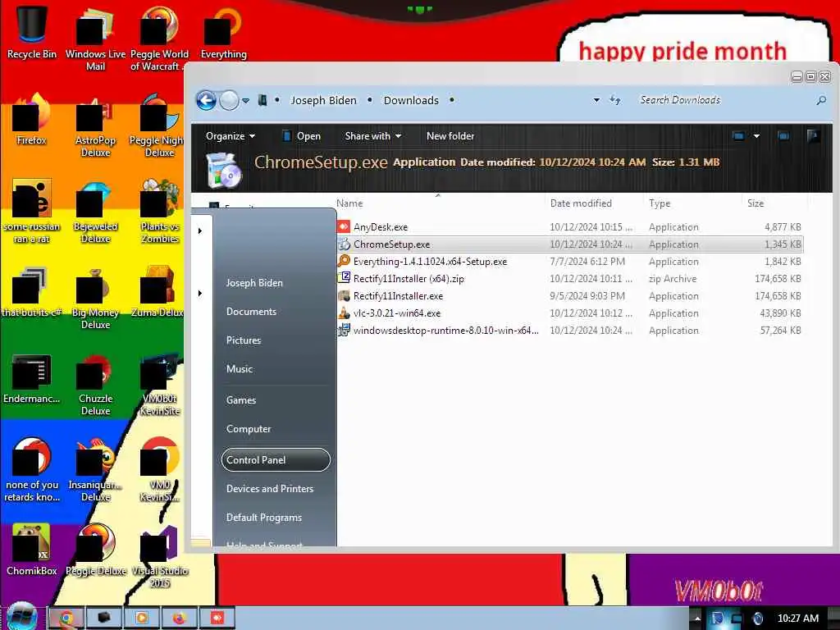Select AnyDesk.exe in the file list
Screen dimensions: 840x630
point(569,227)
